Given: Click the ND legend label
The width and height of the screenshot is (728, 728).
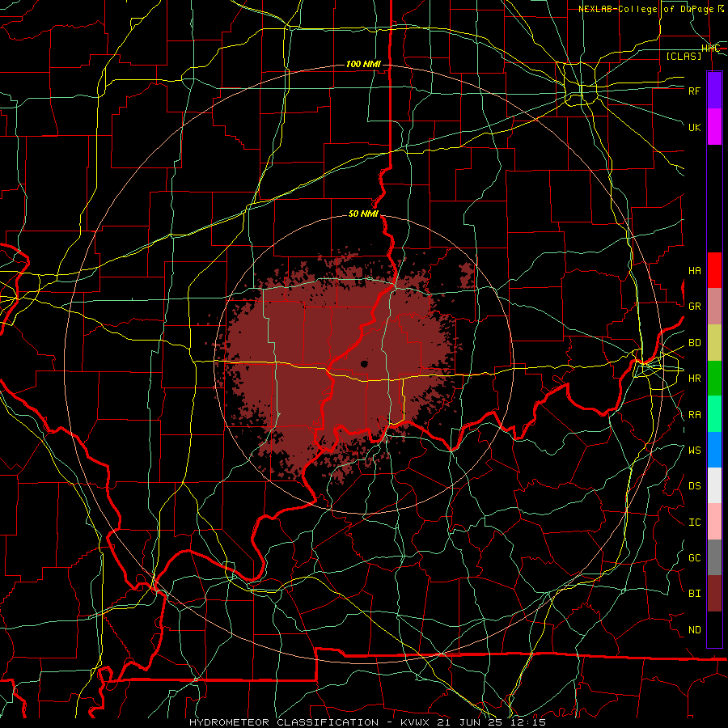Looking at the screenshot, I should click(x=694, y=630).
